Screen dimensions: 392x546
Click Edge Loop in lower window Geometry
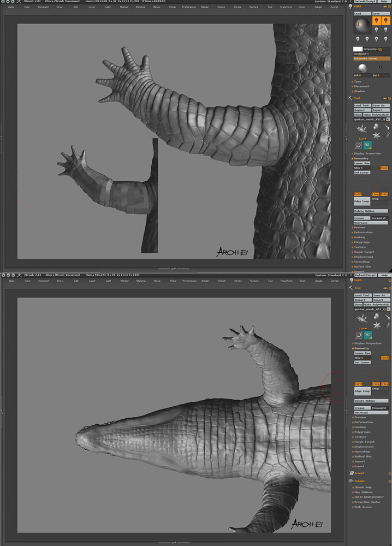pyautogui.click(x=362, y=391)
